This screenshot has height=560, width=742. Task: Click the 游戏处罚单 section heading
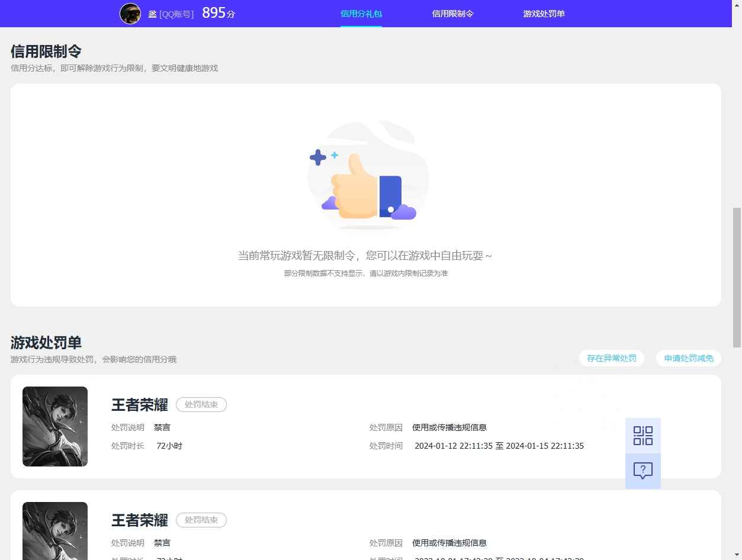pos(46,343)
